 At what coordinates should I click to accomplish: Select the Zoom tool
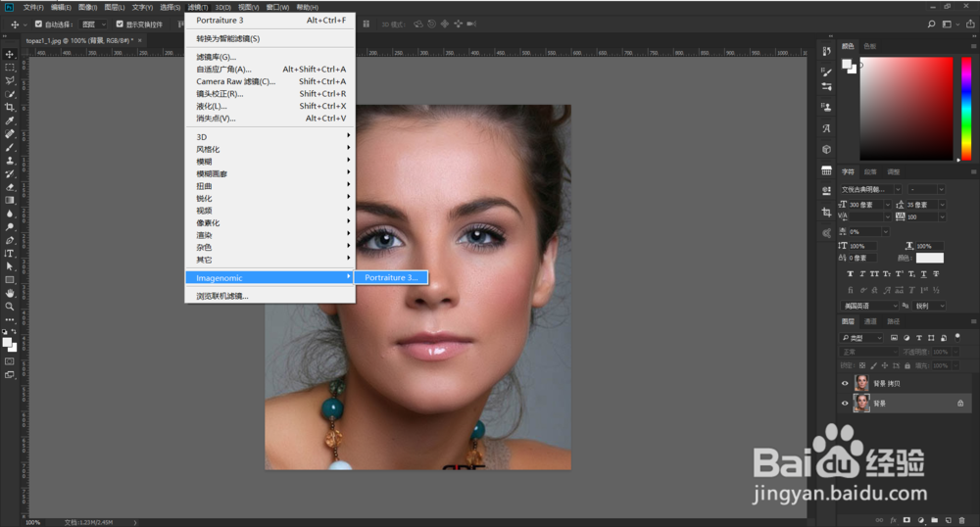tap(10, 307)
